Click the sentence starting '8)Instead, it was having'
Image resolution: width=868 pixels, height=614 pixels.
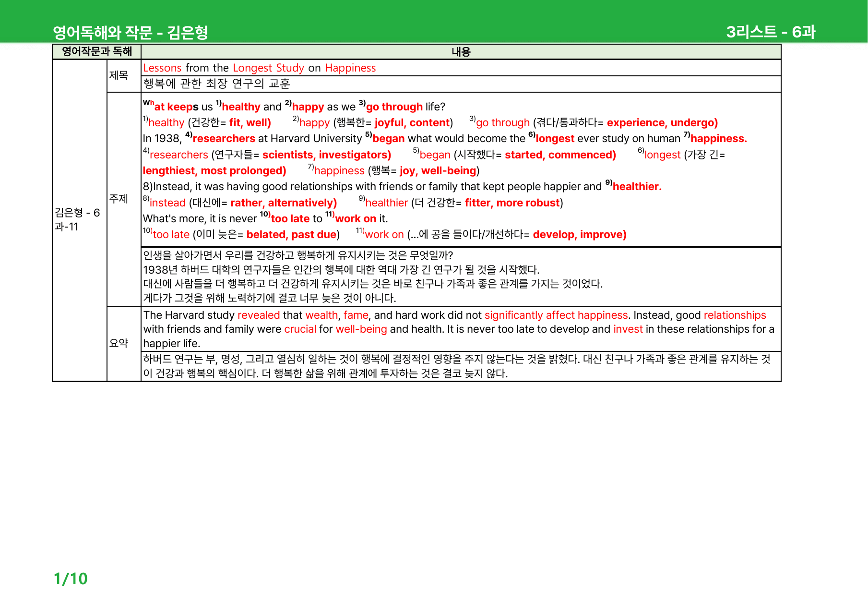pyautogui.click(x=402, y=187)
